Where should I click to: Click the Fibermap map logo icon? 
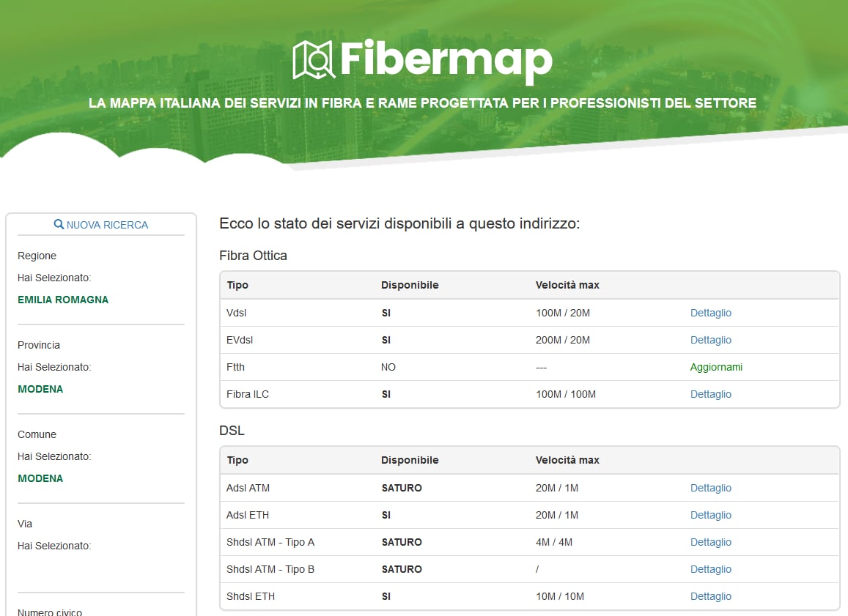click(x=314, y=60)
